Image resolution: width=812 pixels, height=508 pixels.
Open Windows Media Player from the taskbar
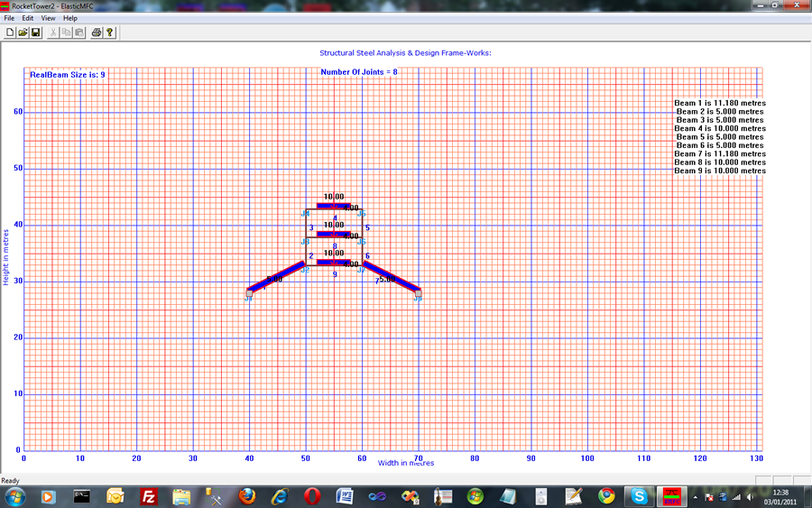click(x=48, y=497)
